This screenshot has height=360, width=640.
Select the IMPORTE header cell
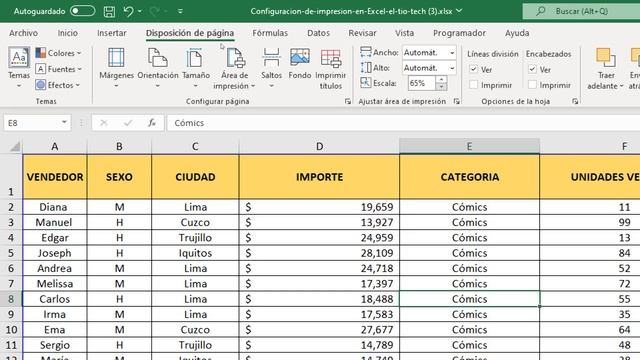click(319, 177)
